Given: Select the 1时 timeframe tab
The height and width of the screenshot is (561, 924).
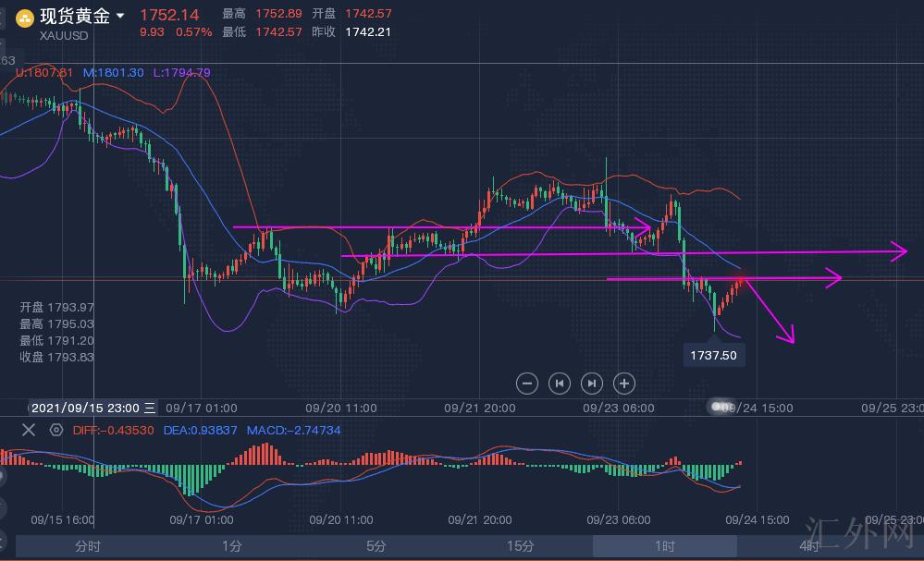Looking at the screenshot, I should (664, 546).
